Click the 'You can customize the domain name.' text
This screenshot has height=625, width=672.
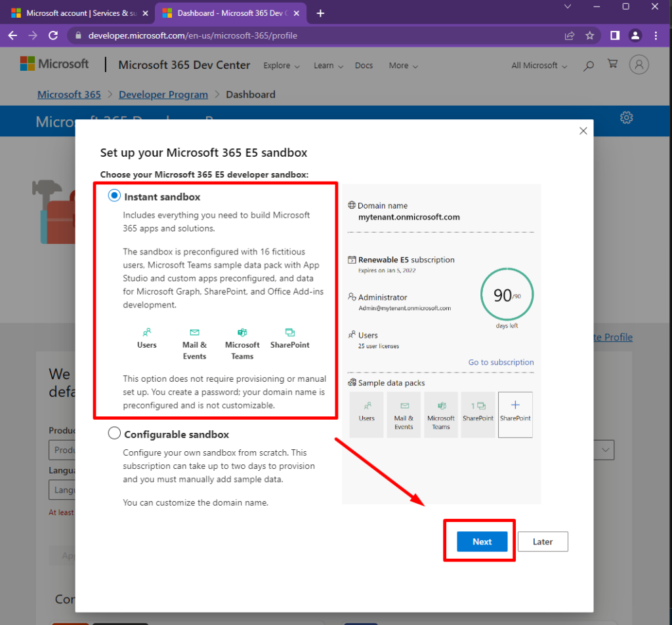click(x=196, y=502)
